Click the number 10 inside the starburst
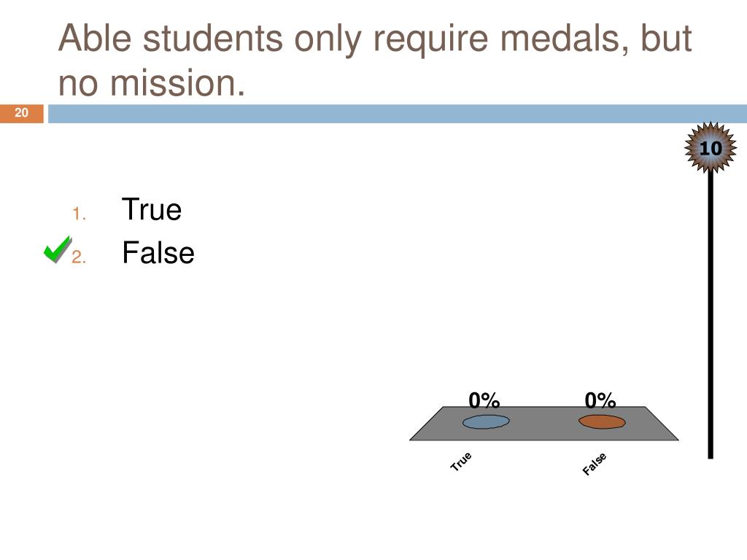The width and height of the screenshot is (747, 560). pos(711,149)
